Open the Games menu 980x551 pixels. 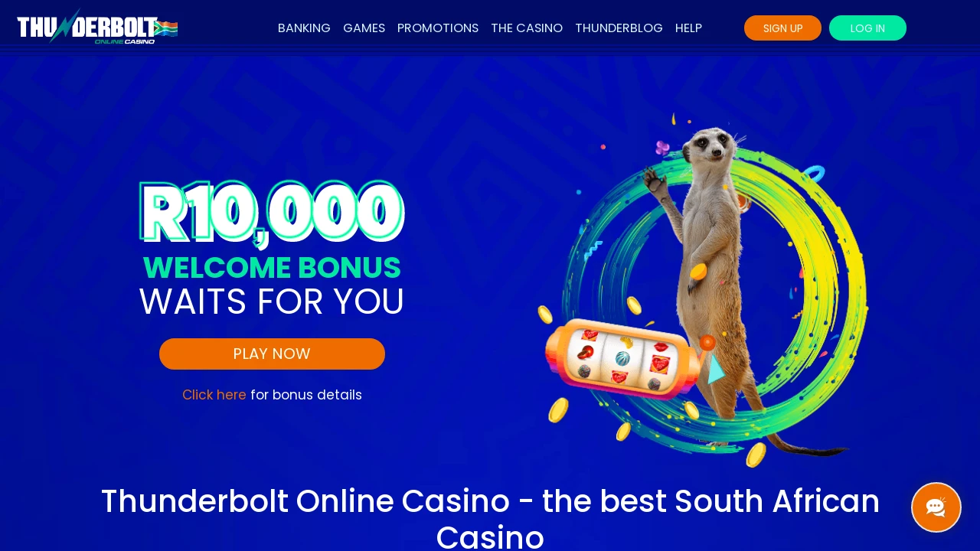click(x=364, y=28)
